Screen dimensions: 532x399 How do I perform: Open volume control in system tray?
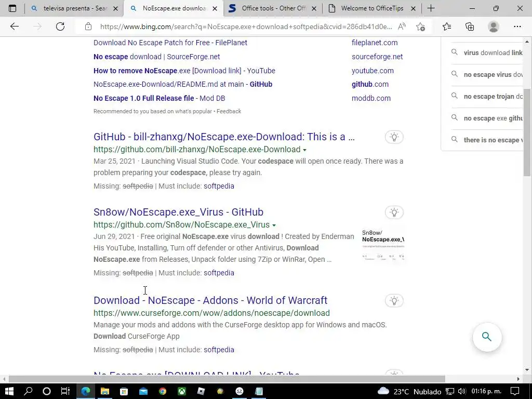click(462, 392)
